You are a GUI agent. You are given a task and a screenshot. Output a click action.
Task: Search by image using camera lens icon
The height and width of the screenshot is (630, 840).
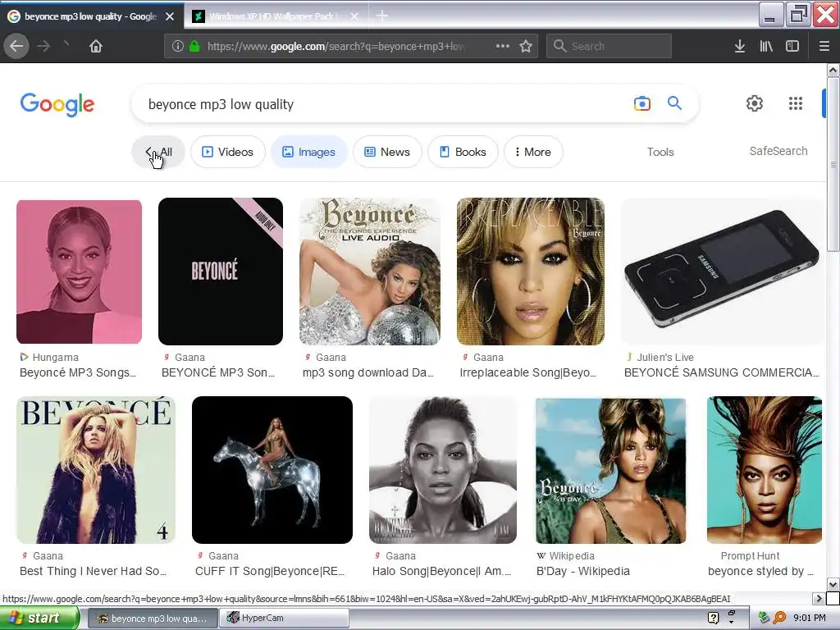[x=641, y=103]
